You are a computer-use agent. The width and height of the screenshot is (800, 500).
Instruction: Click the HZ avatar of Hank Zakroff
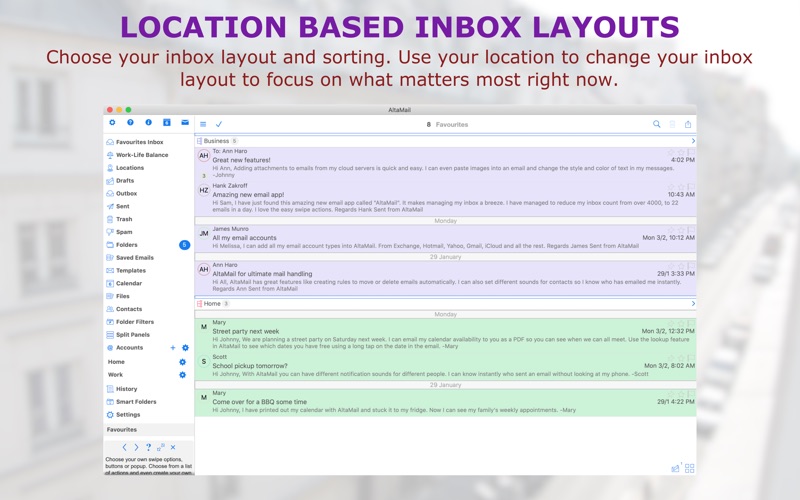point(204,190)
